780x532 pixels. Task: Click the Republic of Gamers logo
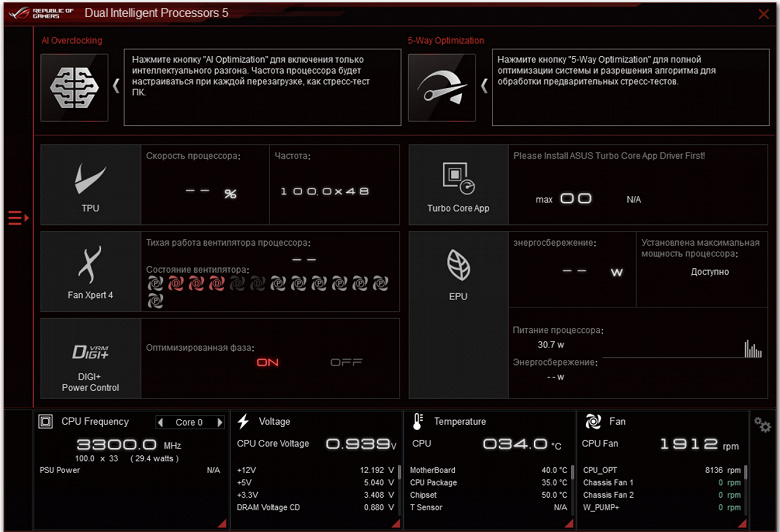(41, 13)
